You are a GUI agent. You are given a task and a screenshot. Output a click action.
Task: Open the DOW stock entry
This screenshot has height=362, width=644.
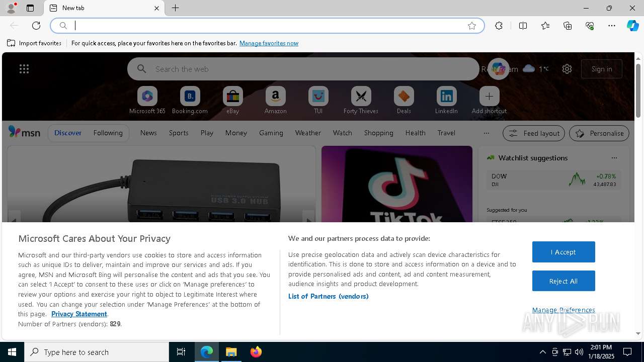pyautogui.click(x=553, y=180)
